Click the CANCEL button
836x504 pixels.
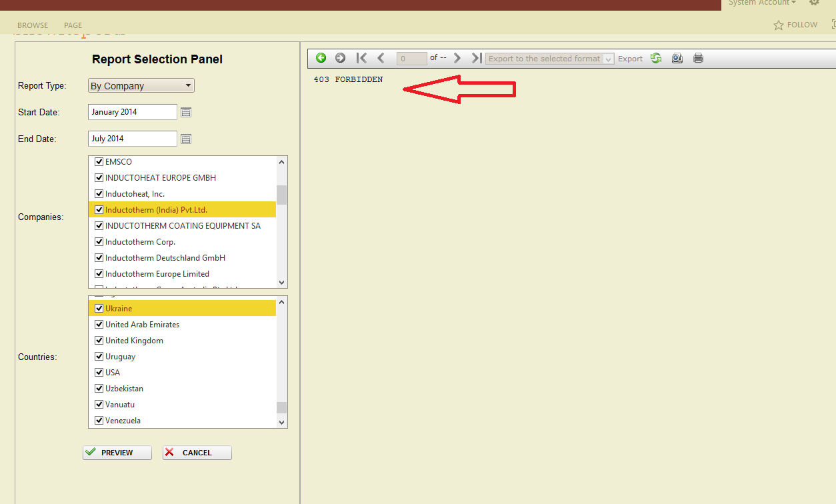pyautogui.click(x=197, y=453)
